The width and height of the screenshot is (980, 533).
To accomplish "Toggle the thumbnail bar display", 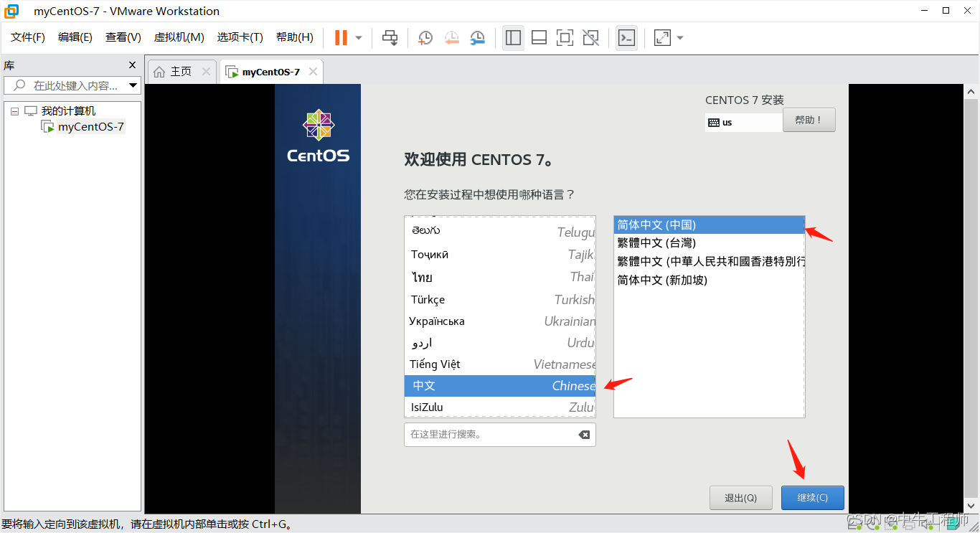I will point(539,37).
